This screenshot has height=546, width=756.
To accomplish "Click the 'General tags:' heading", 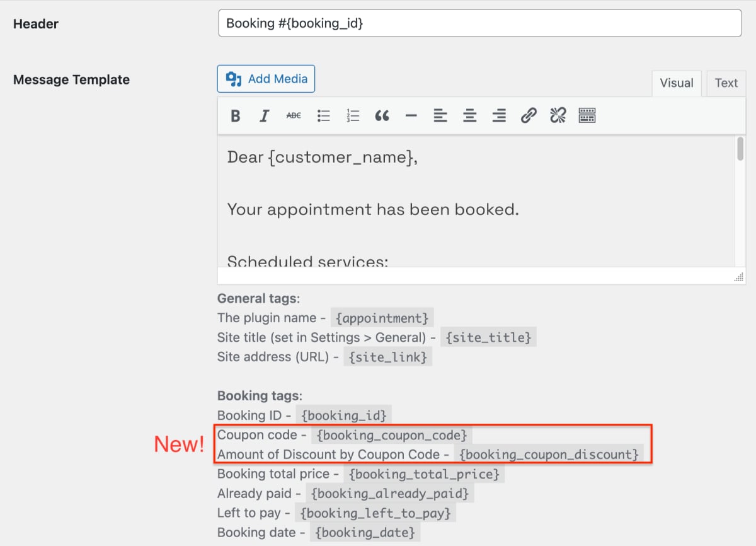I will (x=259, y=298).
